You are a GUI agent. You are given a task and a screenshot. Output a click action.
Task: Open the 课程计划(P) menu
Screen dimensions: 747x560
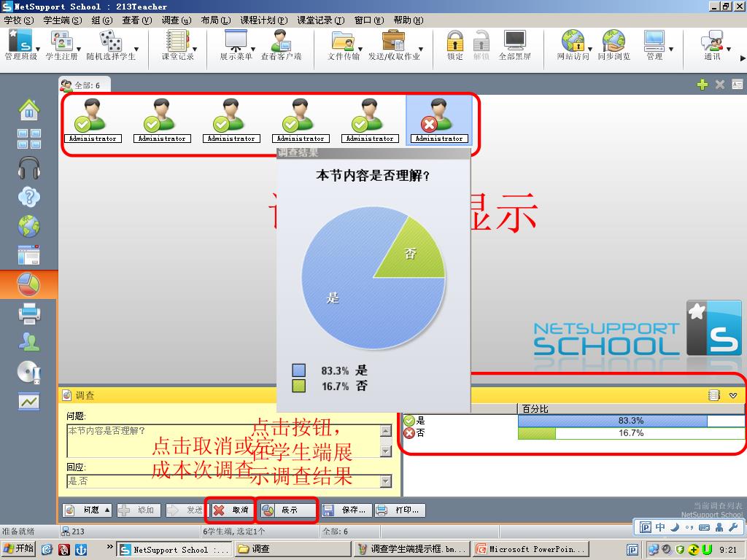(x=264, y=20)
